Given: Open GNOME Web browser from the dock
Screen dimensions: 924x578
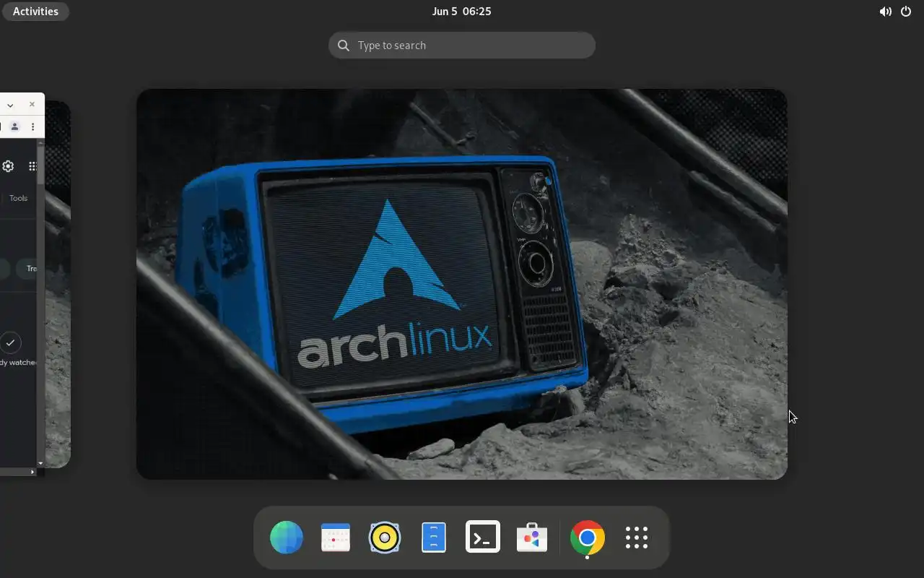Looking at the screenshot, I should point(287,538).
